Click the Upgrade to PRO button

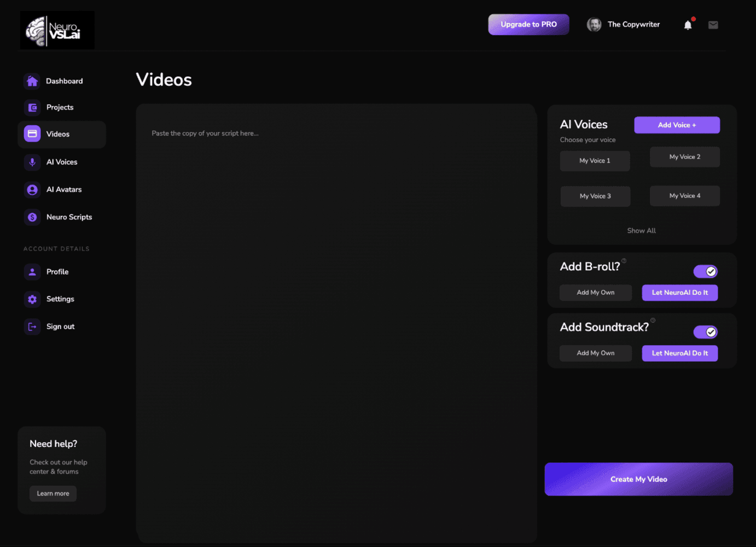528,25
